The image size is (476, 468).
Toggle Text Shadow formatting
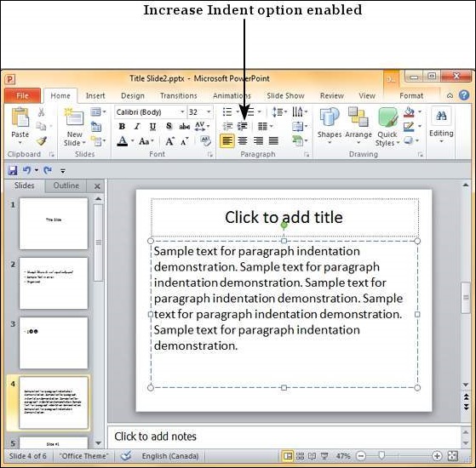pos(169,126)
